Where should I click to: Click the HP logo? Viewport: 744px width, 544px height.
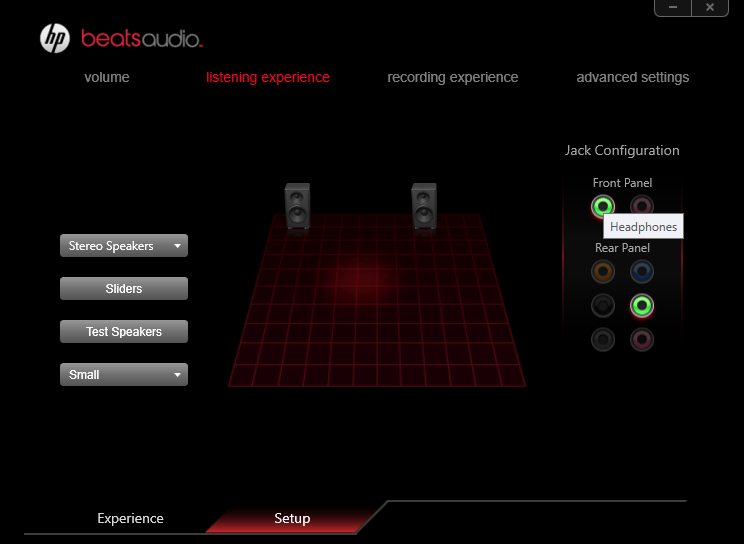(x=55, y=38)
